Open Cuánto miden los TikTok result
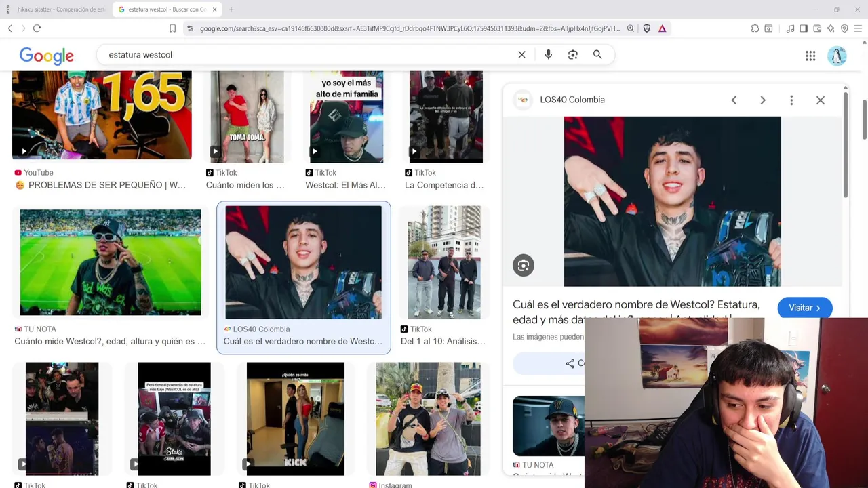This screenshot has width=868, height=488. point(245,185)
